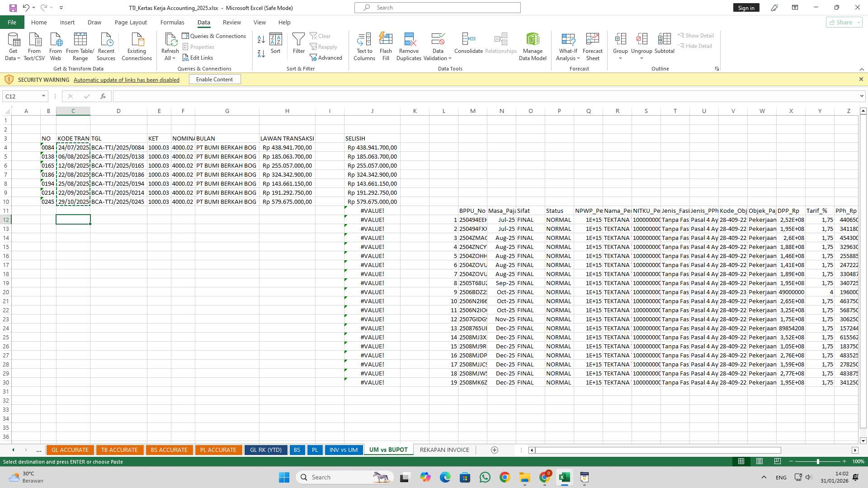
Task: Switch to Page Break Preview
Action: tap(778, 461)
